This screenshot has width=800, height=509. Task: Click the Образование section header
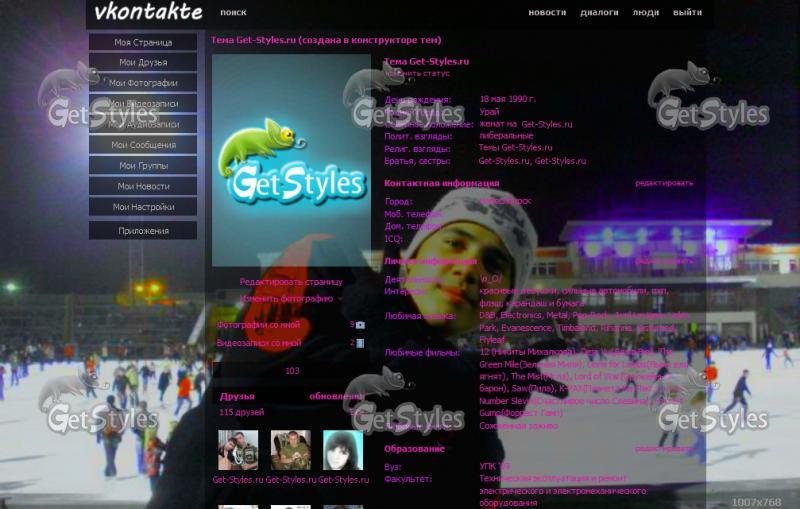pos(414,449)
